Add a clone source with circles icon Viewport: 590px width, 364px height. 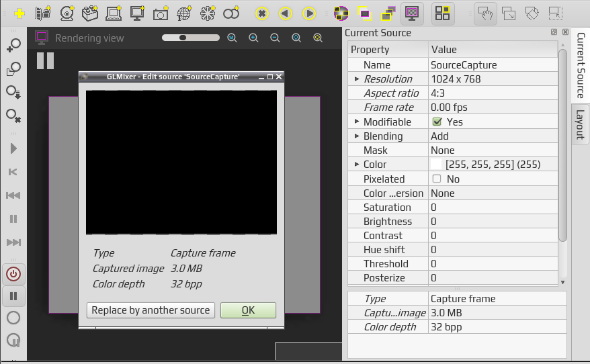point(231,14)
